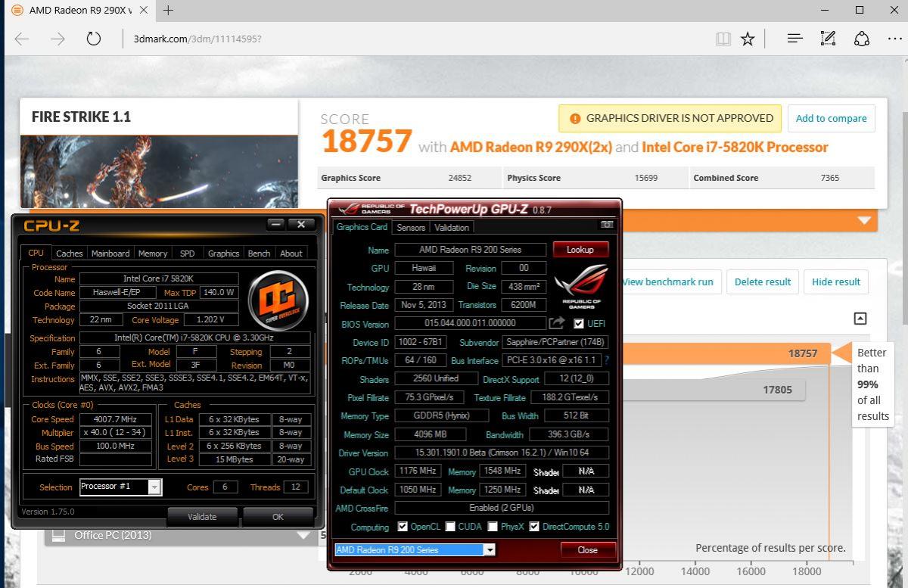Expand the Office PC (2013) dropdown
The height and width of the screenshot is (588, 908).
[305, 535]
